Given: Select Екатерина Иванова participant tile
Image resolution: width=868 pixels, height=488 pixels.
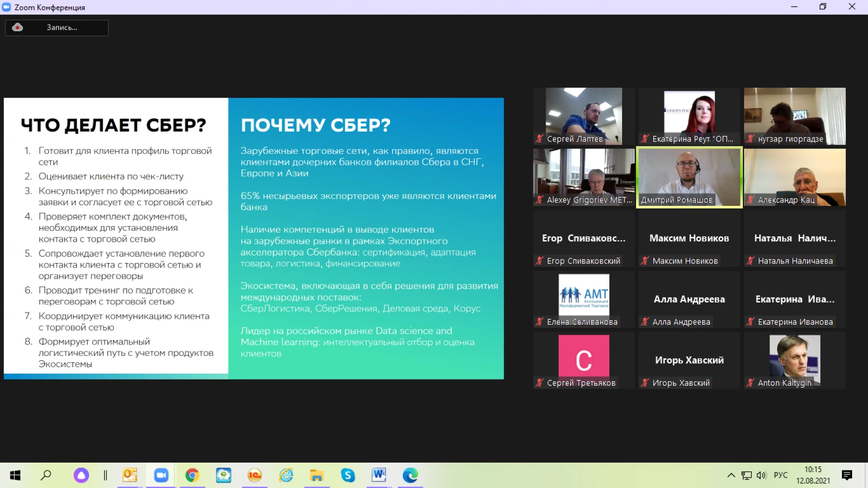Looking at the screenshot, I should click(x=795, y=299).
